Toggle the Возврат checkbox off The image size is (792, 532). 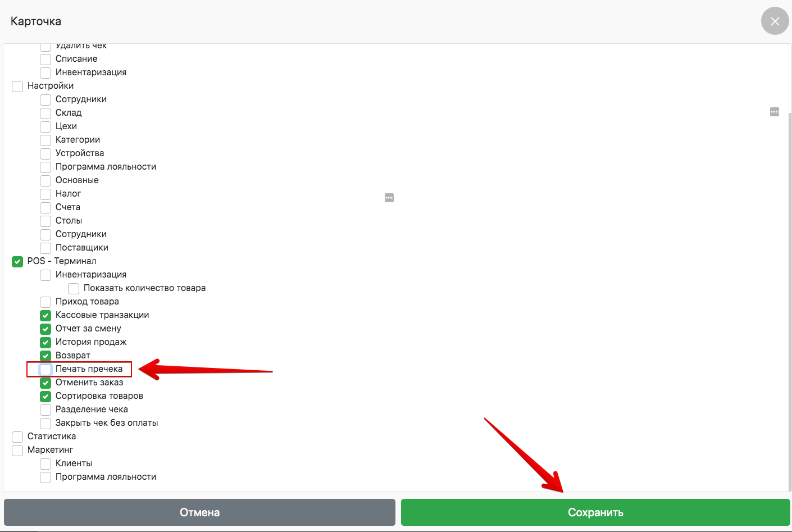coord(45,356)
